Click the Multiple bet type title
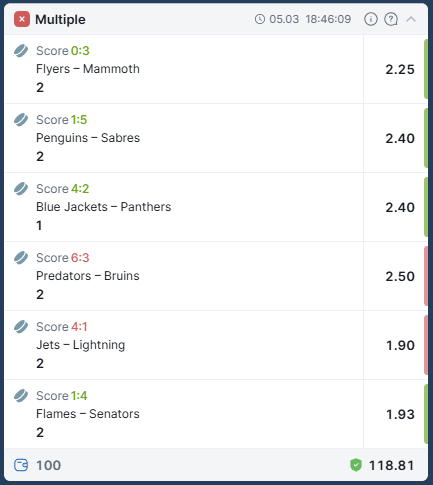 [x=60, y=19]
